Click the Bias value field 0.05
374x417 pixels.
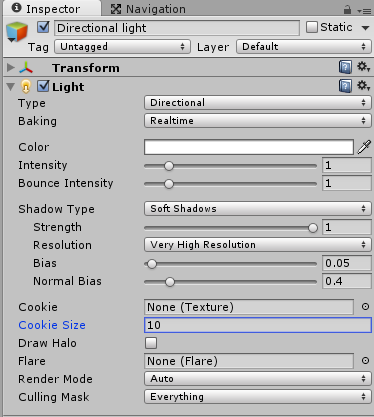[347, 263]
